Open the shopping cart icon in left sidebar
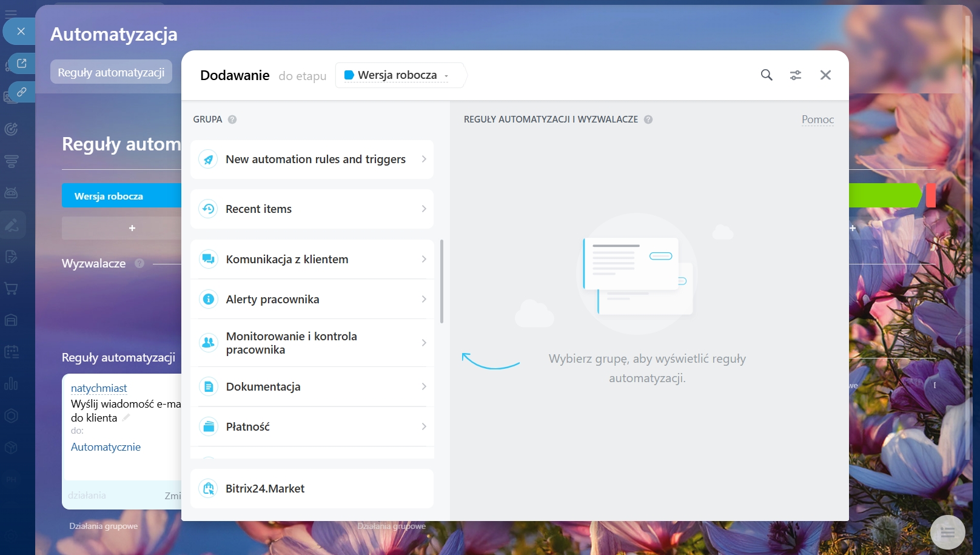The height and width of the screenshot is (555, 980). pos(11,289)
